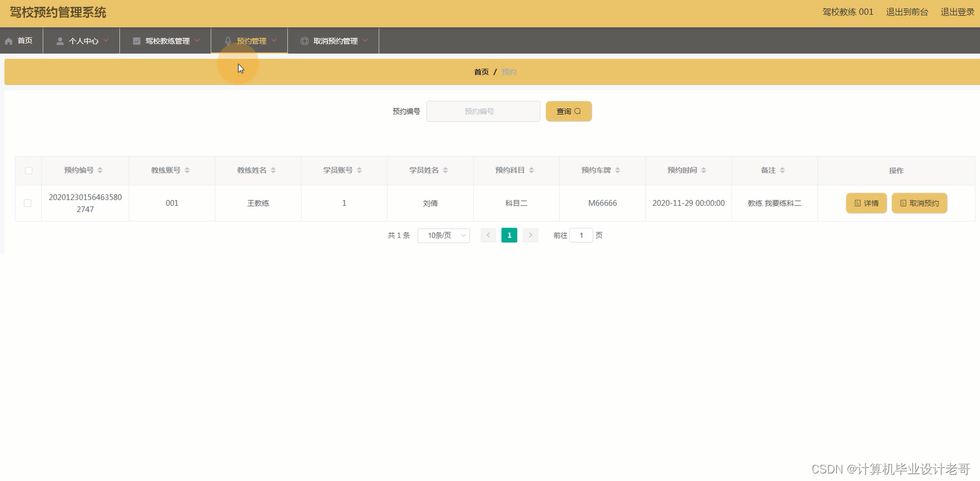Viewport: 980px width, 481px height.
Task: Expand the 个人中心 dropdown arrow
Action: pos(106,40)
